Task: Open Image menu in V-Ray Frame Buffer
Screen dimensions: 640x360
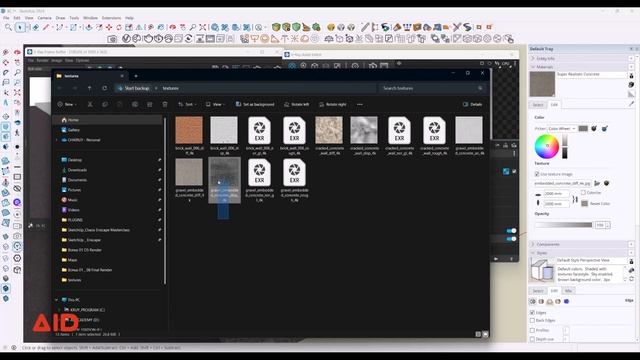Action: point(57,60)
